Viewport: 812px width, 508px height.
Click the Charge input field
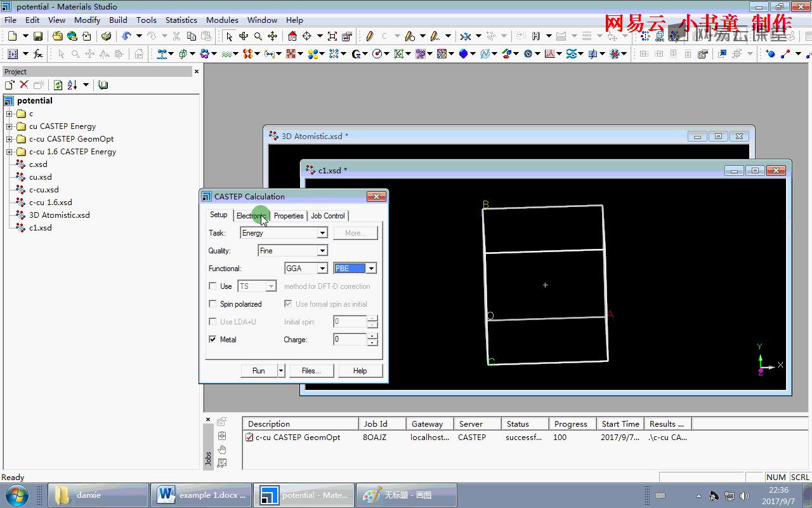(350, 340)
